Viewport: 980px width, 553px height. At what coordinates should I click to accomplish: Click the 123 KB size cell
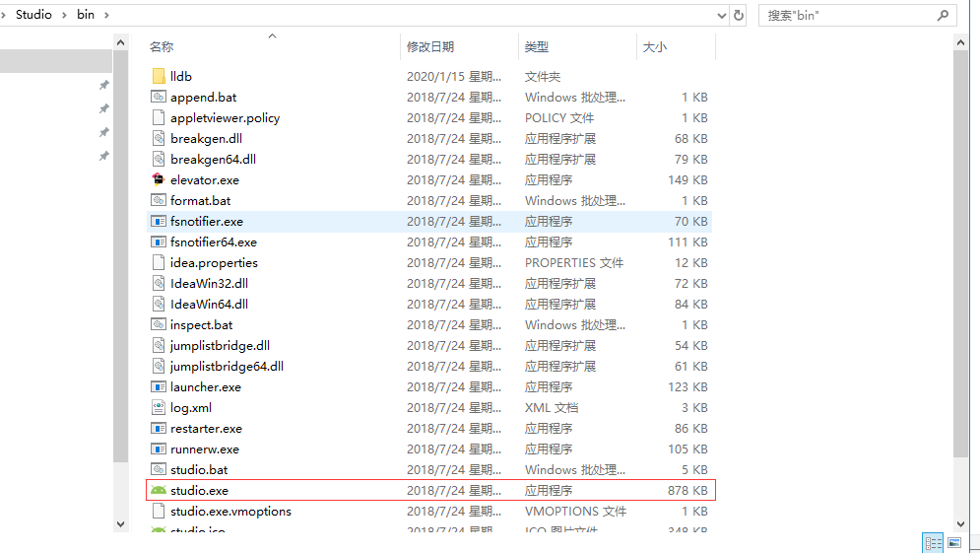coord(687,387)
